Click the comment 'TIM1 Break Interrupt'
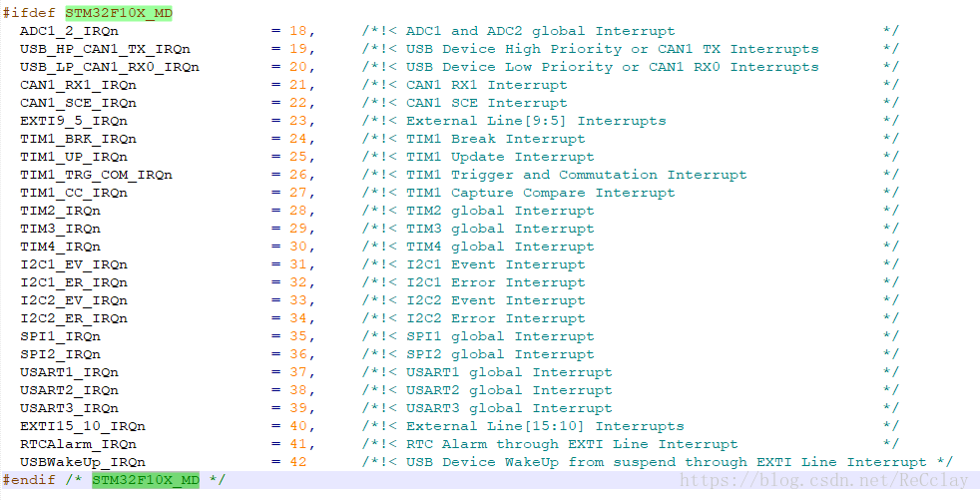 pos(496,140)
